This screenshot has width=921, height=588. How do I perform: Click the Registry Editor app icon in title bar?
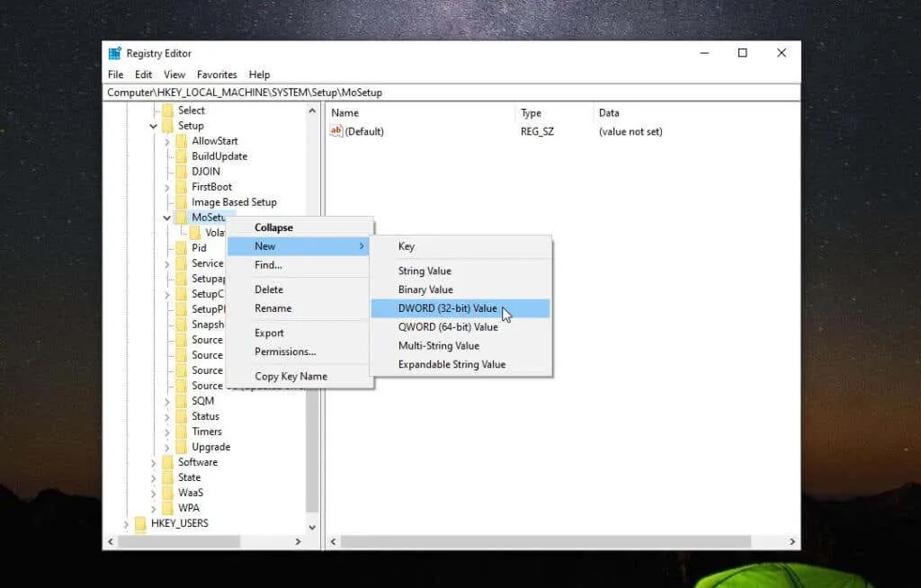coord(115,53)
